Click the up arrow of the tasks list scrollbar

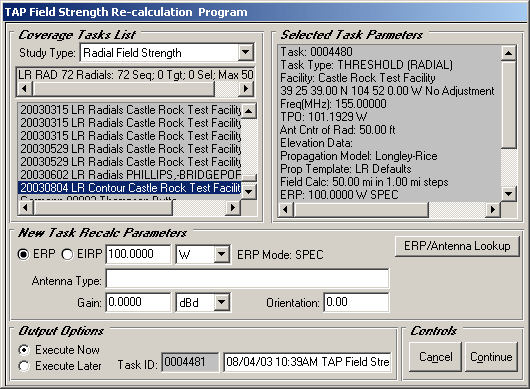[249, 111]
